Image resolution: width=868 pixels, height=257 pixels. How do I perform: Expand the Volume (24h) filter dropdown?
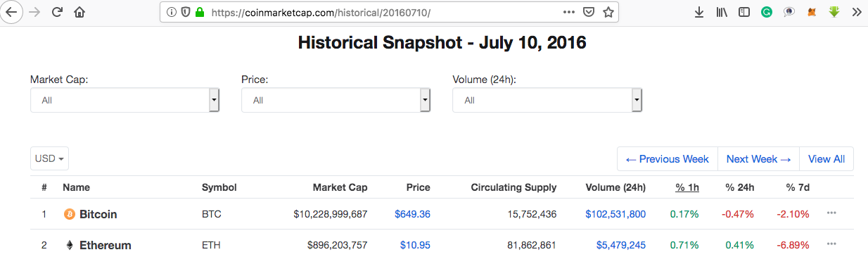547,100
